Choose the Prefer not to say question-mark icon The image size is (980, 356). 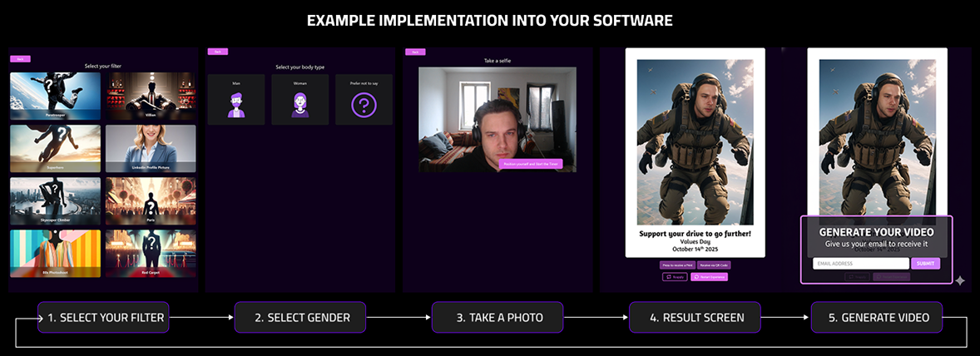point(364,105)
